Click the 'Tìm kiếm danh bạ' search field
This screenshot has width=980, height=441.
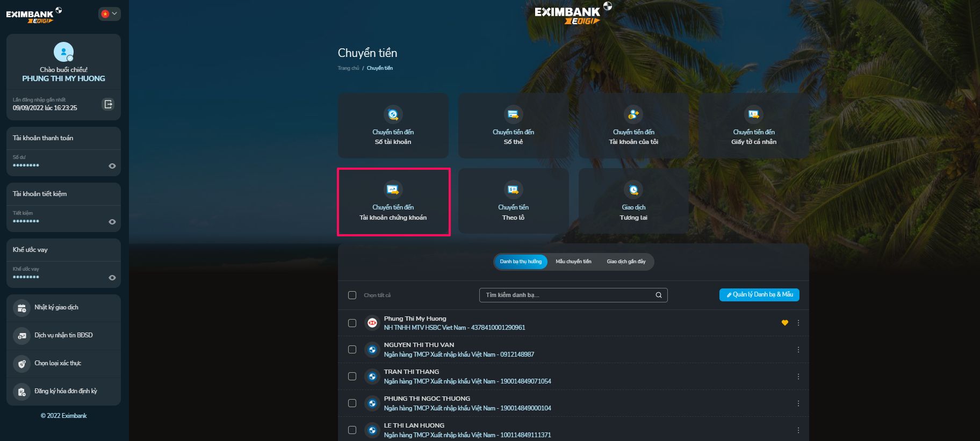tap(573, 295)
